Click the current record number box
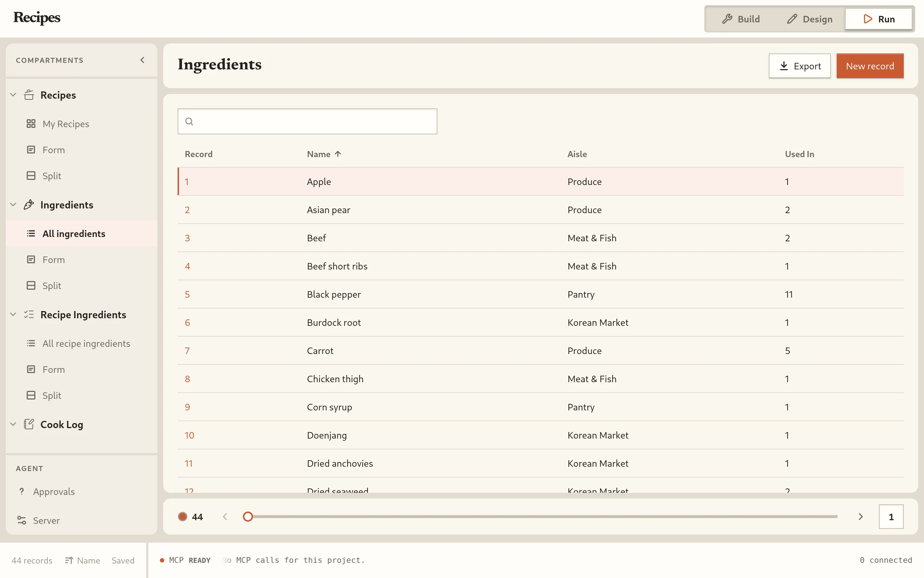Viewport: 924px width, 578px height. (891, 517)
